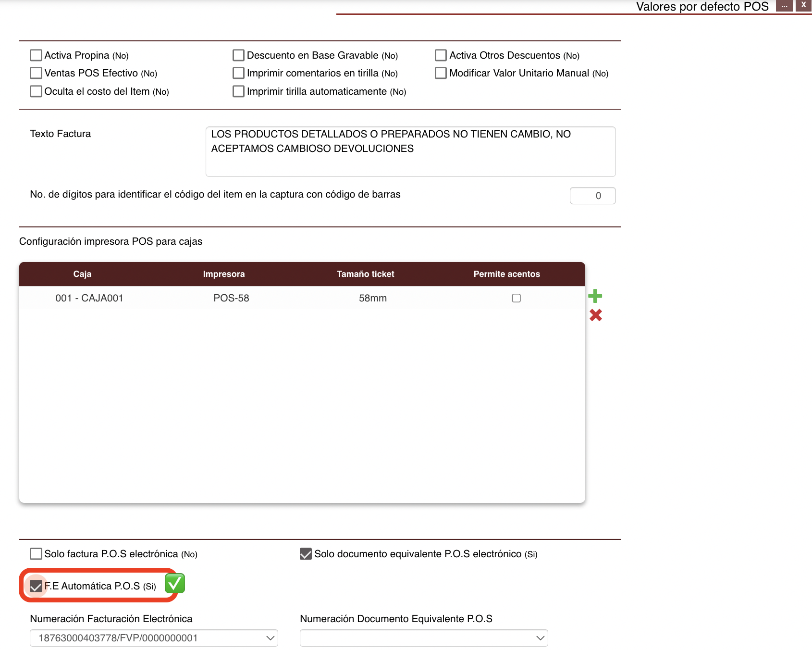Click the red X delete row icon
Screen dimensions: 812x650
[x=595, y=315]
